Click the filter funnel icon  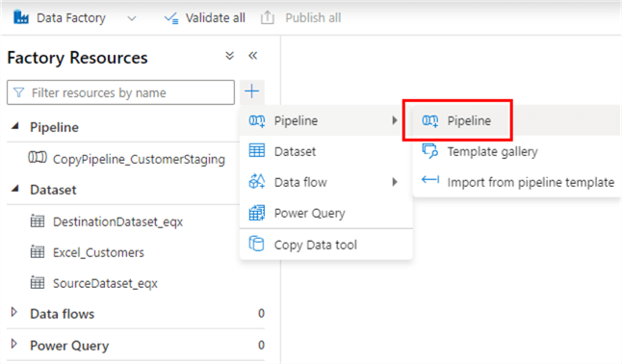coord(18,92)
